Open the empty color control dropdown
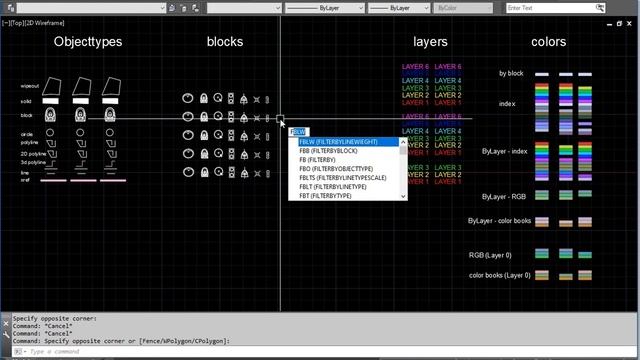Image resolution: width=640 pixels, height=360 pixels. coord(244,8)
